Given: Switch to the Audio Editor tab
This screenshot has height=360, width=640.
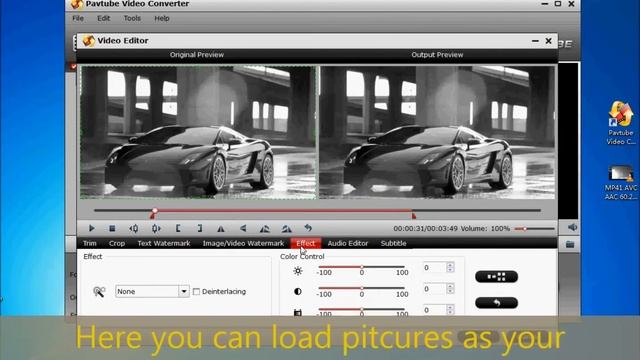Looking at the screenshot, I should [348, 243].
